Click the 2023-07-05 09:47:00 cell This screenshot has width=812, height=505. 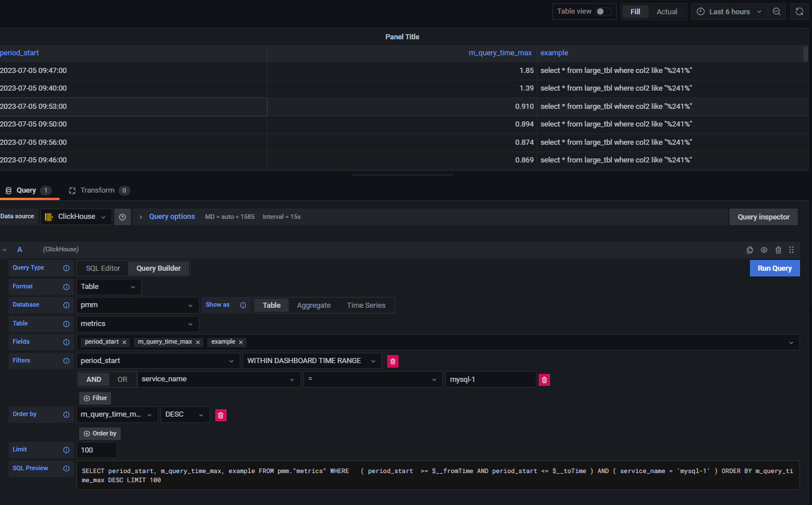click(x=133, y=71)
